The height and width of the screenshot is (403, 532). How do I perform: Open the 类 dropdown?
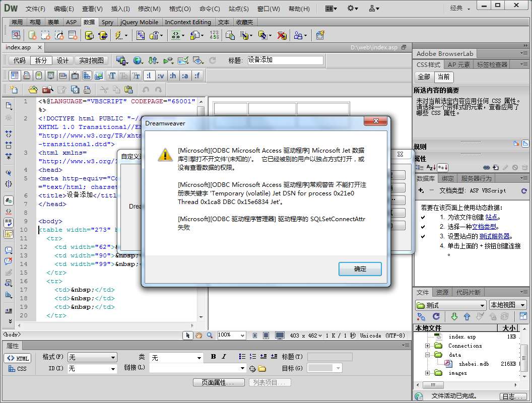pos(176,358)
